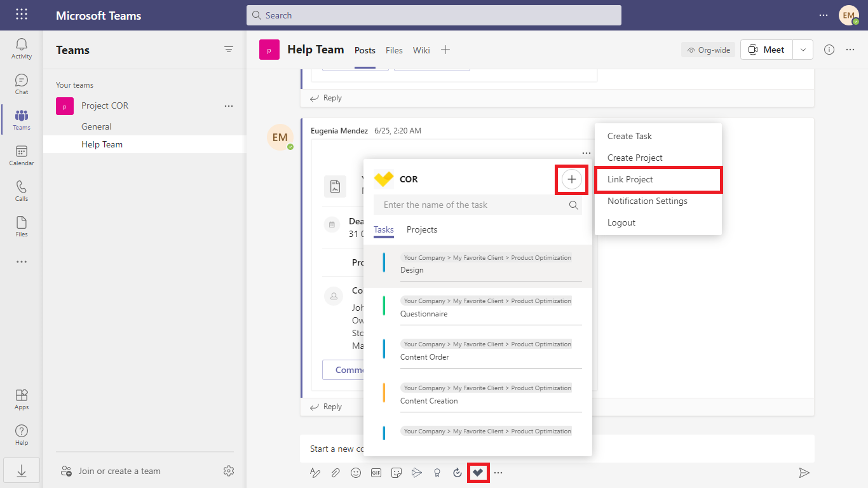
Task: Open channel info icon
Action: coord(829,50)
